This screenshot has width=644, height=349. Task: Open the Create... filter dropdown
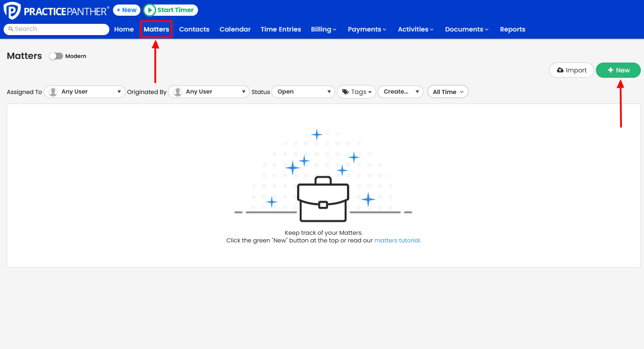(400, 91)
